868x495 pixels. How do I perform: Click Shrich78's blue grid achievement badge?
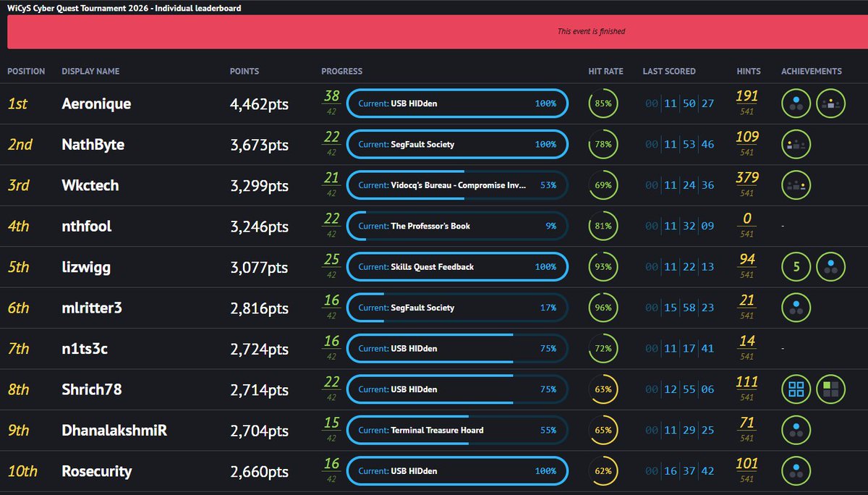[x=796, y=389]
